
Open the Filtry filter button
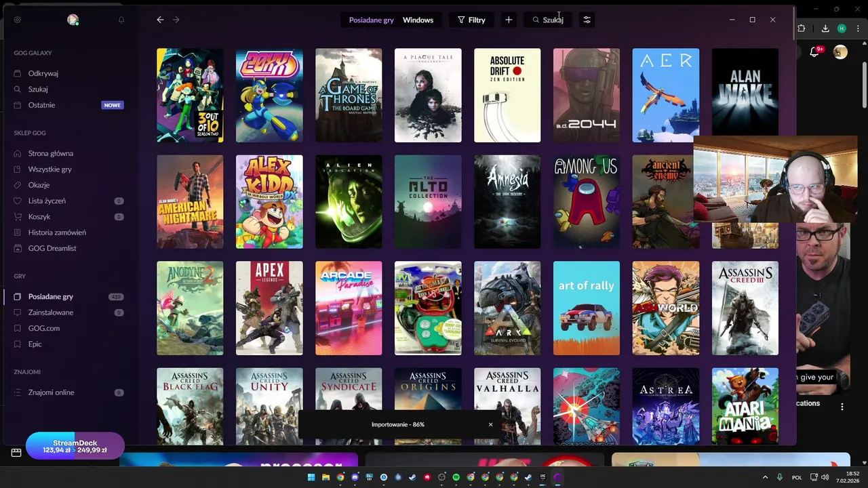(x=471, y=20)
